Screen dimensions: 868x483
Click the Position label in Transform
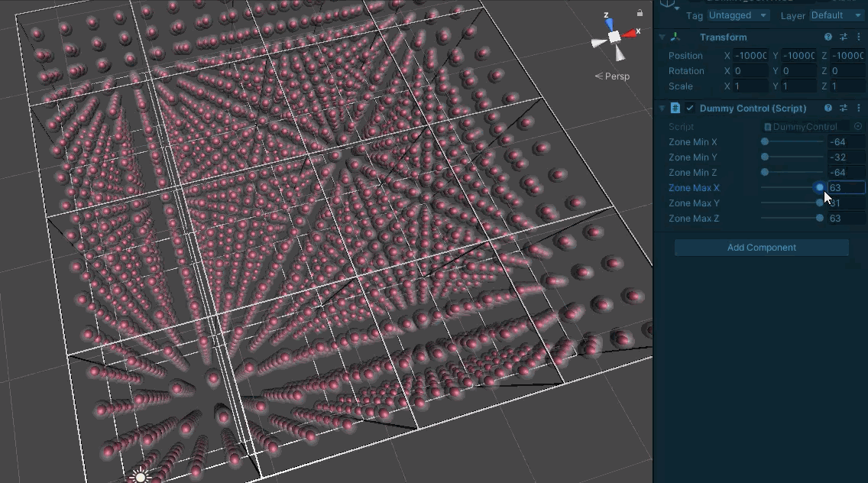click(x=685, y=55)
